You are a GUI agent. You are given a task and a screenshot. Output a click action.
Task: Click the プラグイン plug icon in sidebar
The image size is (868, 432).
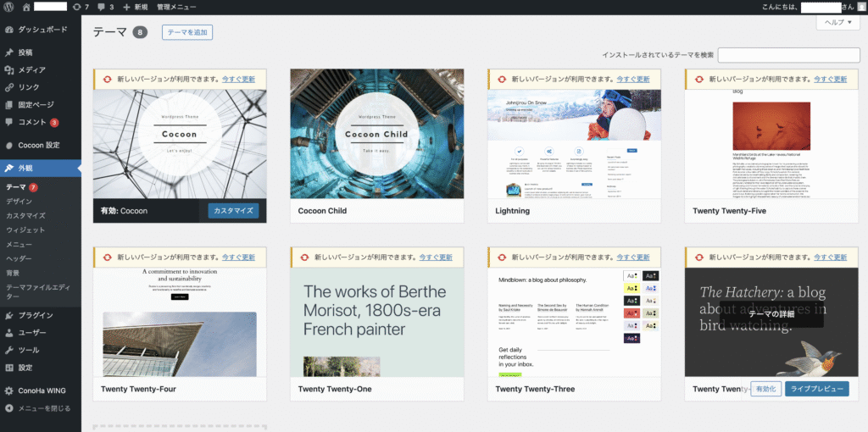(x=9, y=315)
